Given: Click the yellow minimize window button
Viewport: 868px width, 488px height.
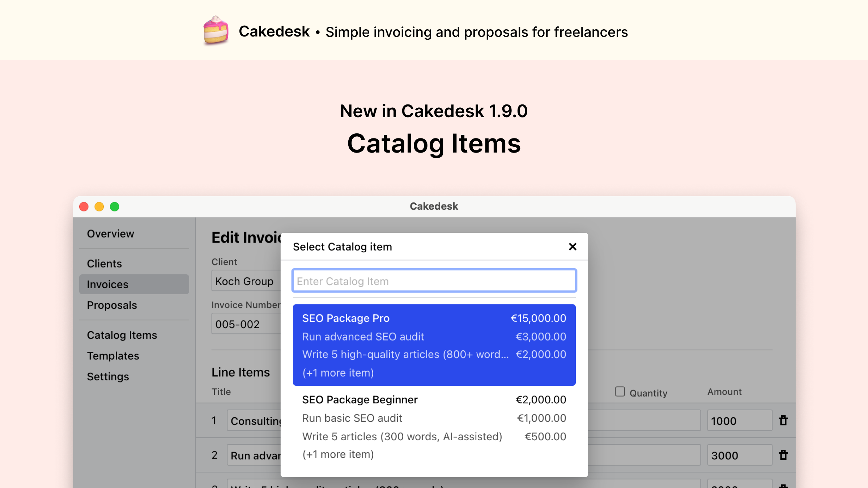Looking at the screenshot, I should tap(99, 207).
